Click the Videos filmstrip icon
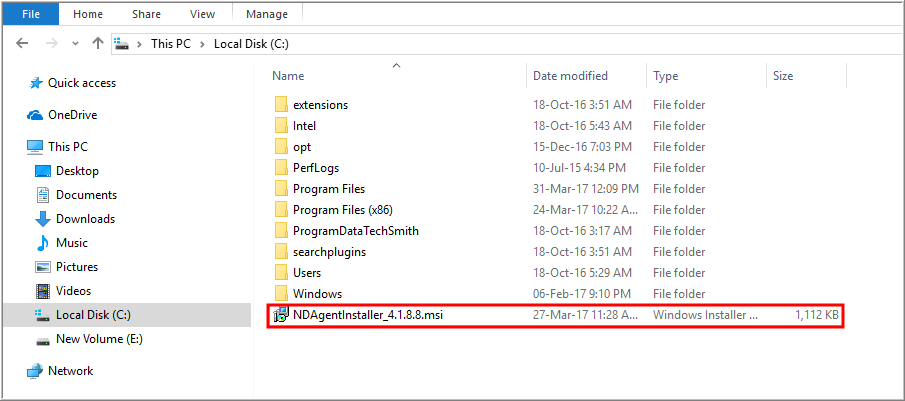The width and height of the screenshot is (905, 401). point(43,291)
